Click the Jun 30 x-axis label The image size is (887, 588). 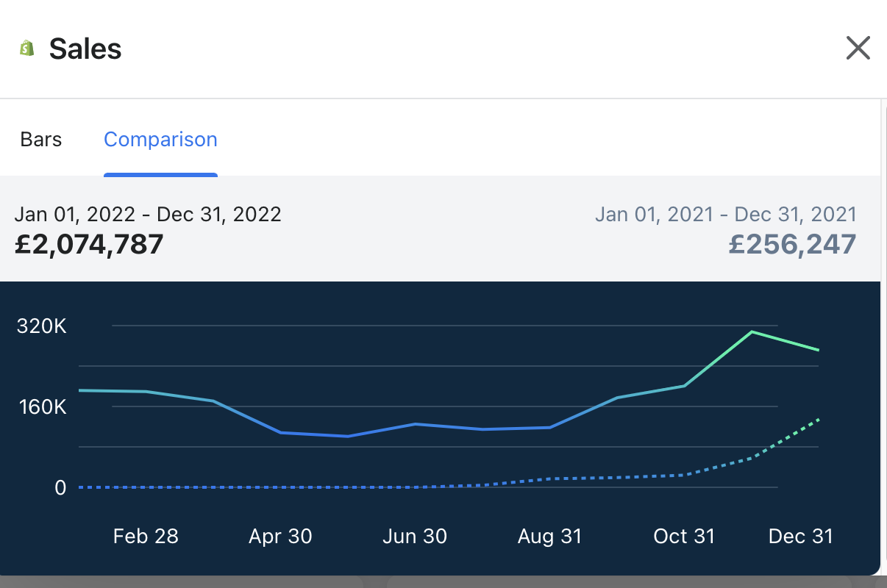415,537
